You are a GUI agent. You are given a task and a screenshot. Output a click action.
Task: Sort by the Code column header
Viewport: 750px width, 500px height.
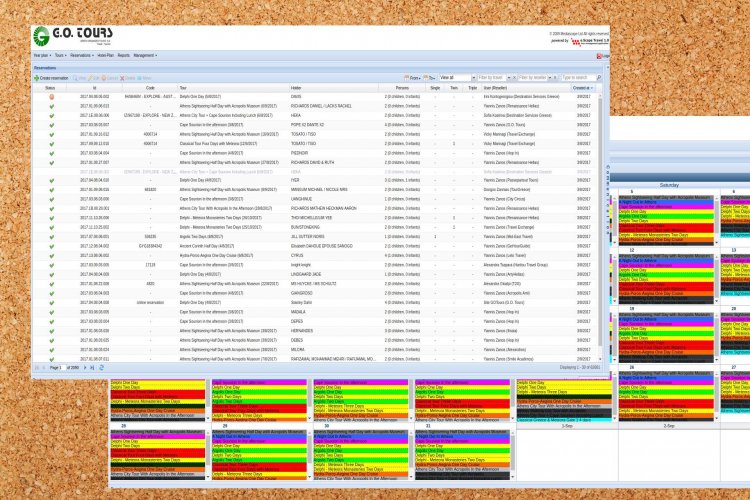(x=150, y=88)
